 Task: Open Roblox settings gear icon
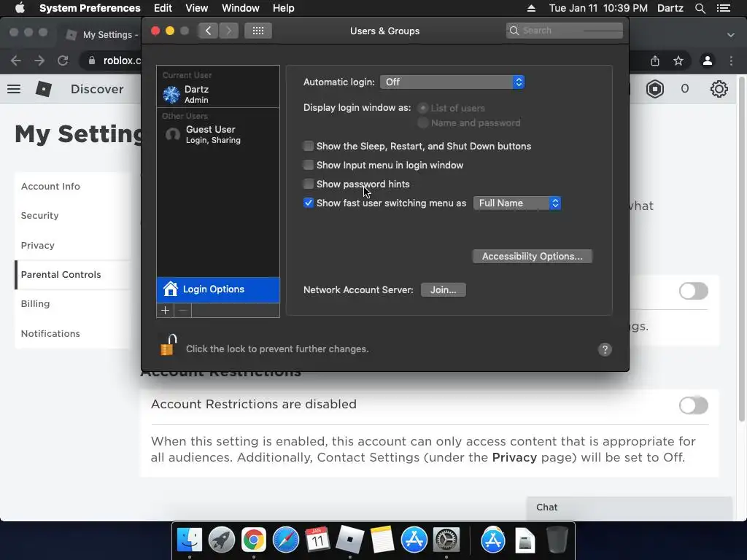click(719, 88)
